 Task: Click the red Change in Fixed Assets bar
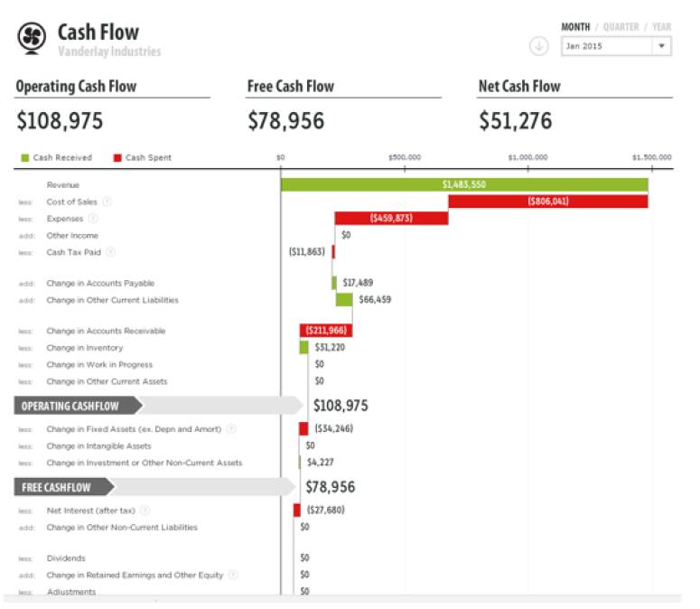coord(303,428)
